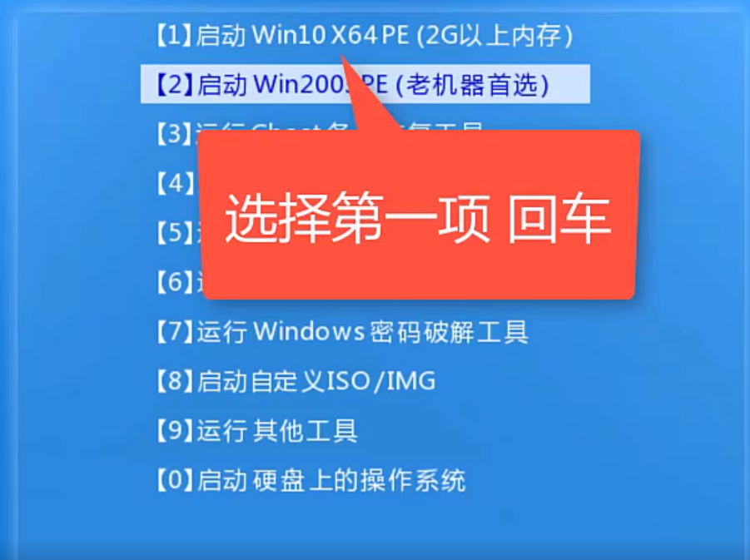Pick the partially hidden entry numbered 【5】
Screen dimensions: 750x560
click(x=176, y=232)
